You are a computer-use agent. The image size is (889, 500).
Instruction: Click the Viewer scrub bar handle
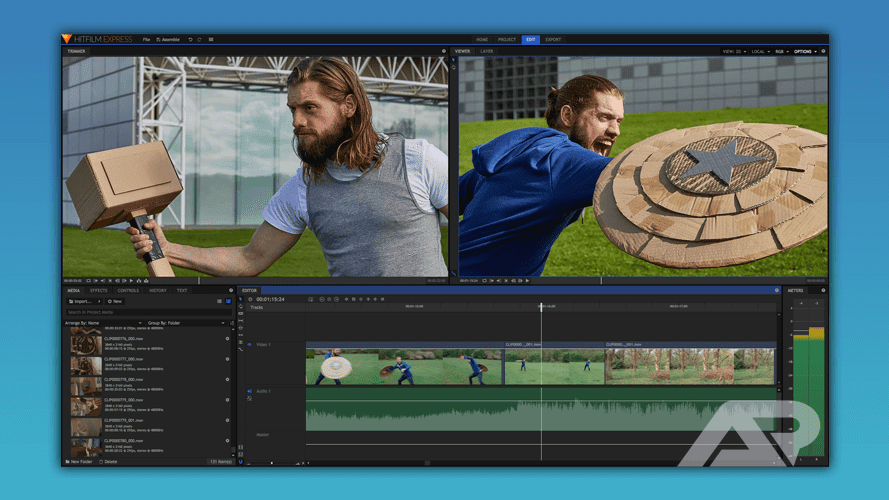click(x=602, y=280)
